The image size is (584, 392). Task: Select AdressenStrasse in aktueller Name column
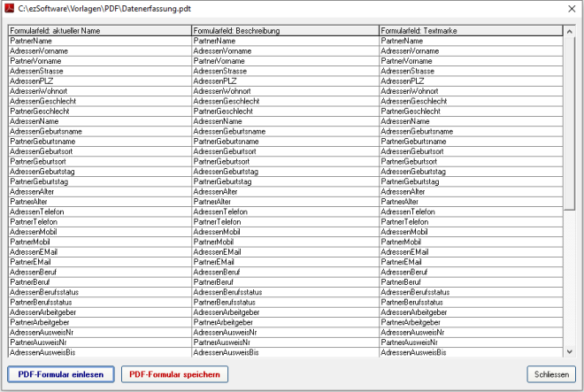point(100,71)
